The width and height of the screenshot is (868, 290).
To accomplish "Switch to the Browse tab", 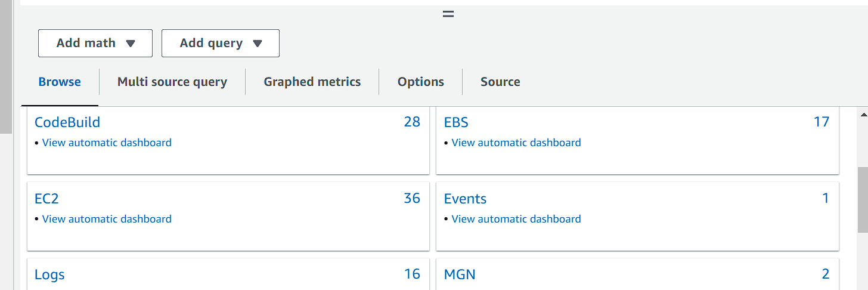I will pyautogui.click(x=60, y=82).
